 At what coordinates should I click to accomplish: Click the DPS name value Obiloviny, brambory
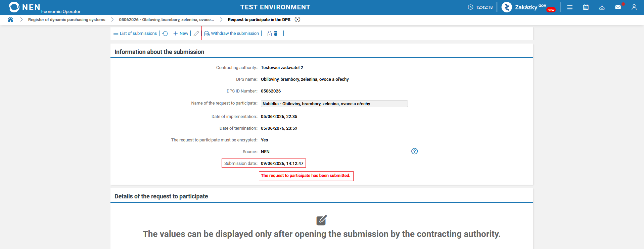(305, 79)
